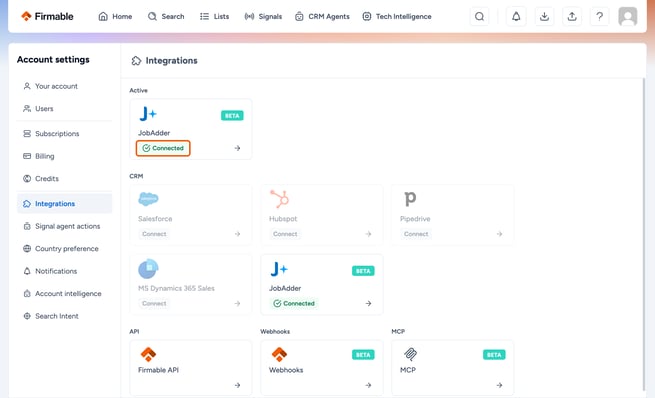Click the MCP paperclip logo

click(410, 355)
